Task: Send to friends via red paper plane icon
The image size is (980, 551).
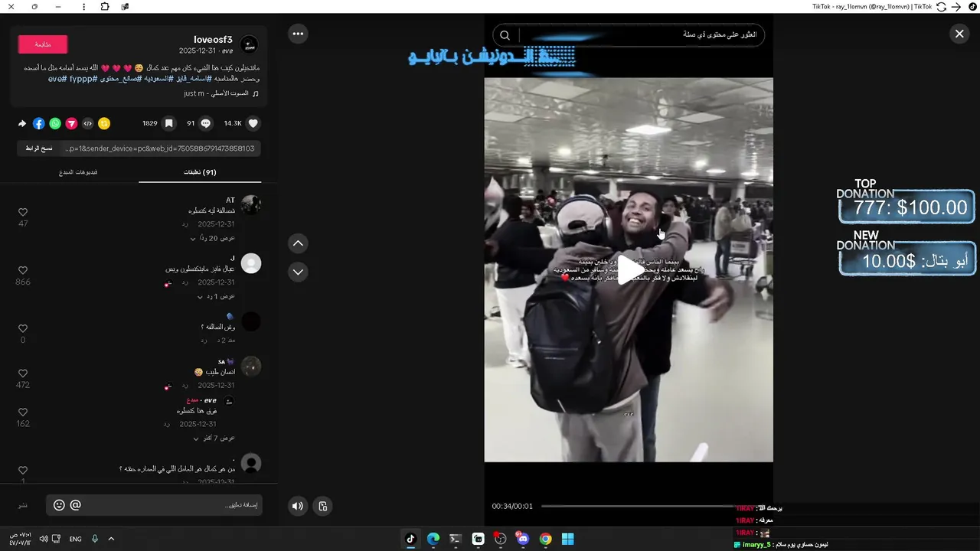Action: coord(71,123)
